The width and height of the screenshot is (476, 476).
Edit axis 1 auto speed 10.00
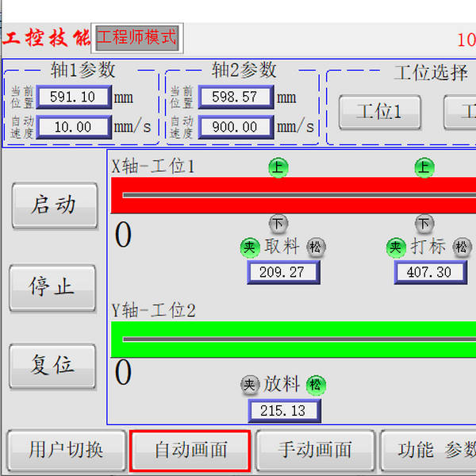tap(74, 127)
